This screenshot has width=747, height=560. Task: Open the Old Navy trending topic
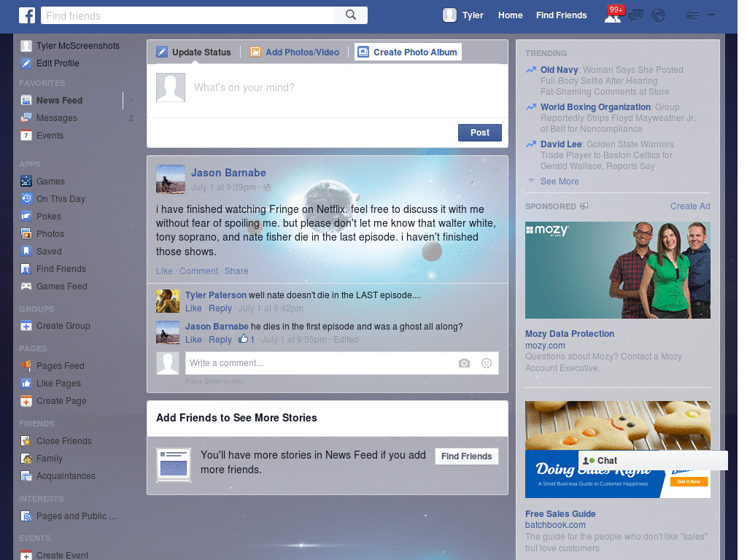click(559, 70)
